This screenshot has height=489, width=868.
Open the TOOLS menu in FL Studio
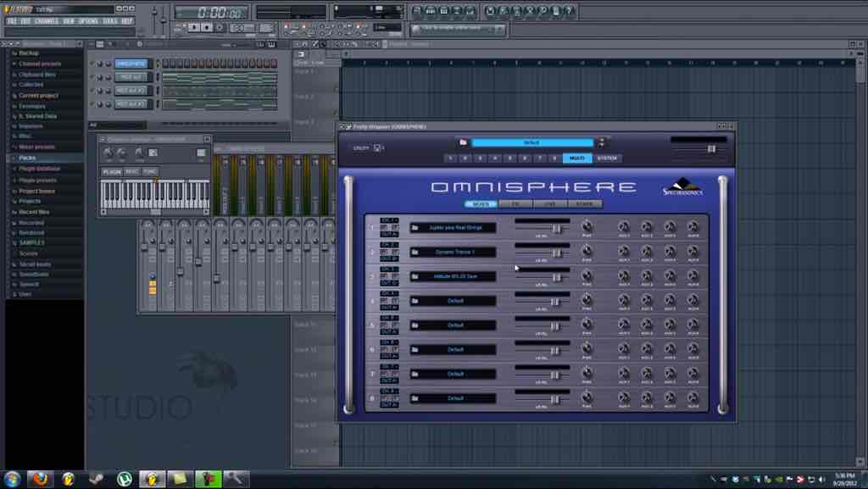(110, 21)
